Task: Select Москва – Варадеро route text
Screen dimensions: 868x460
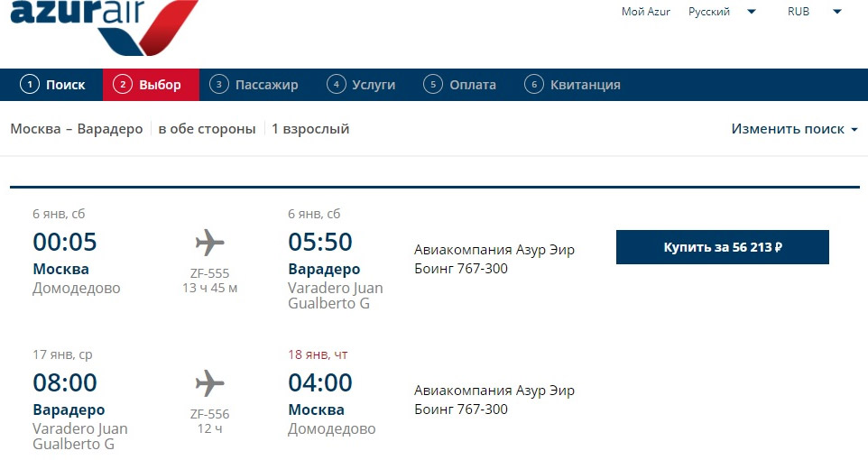Action: (77, 129)
